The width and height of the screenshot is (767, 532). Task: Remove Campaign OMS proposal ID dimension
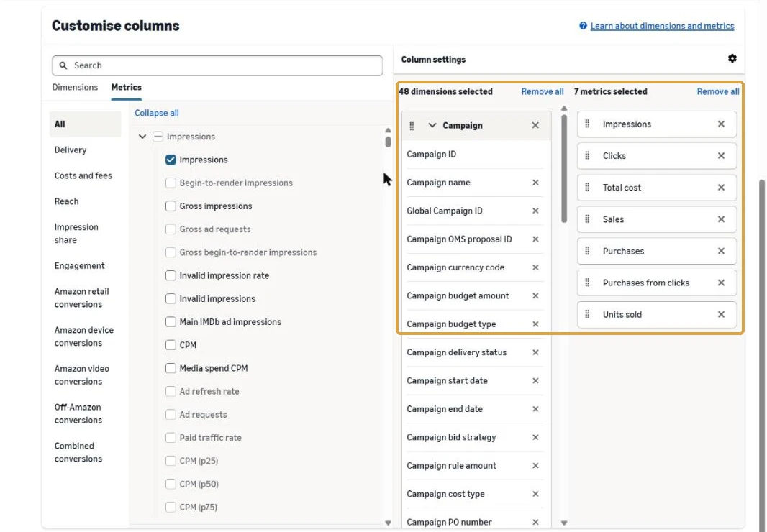[x=535, y=239]
